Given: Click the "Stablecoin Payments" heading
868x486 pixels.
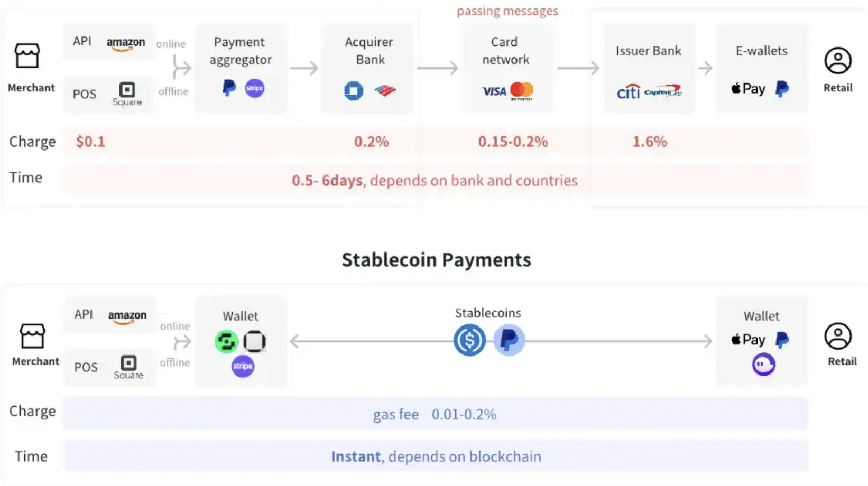Looking at the screenshot, I should 436,260.
